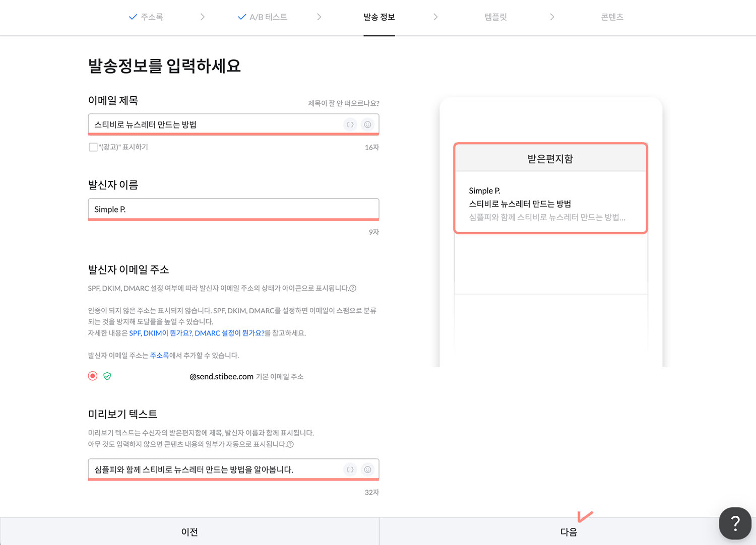Open the DMARC 설정이 뭔가요? link
This screenshot has width=756, height=545.
(x=229, y=333)
